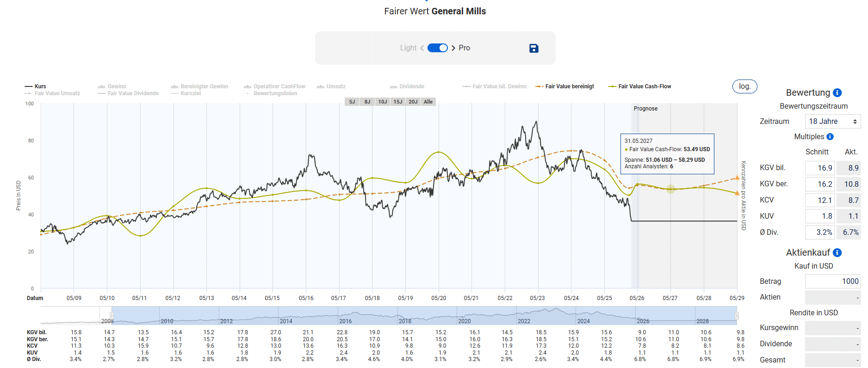Click the save settings diskette icon
868x368 pixels.
533,48
